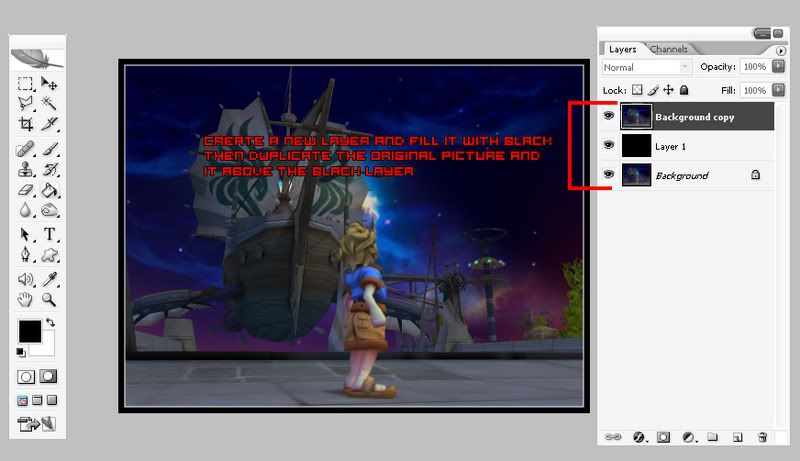Select the Move tool
This screenshot has width=800, height=461.
point(49,83)
